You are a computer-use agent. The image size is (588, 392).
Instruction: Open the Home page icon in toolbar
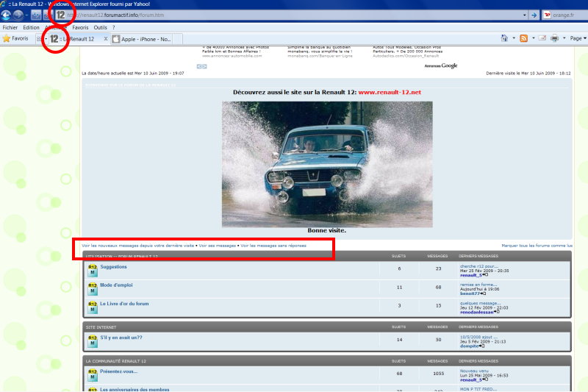coord(504,38)
